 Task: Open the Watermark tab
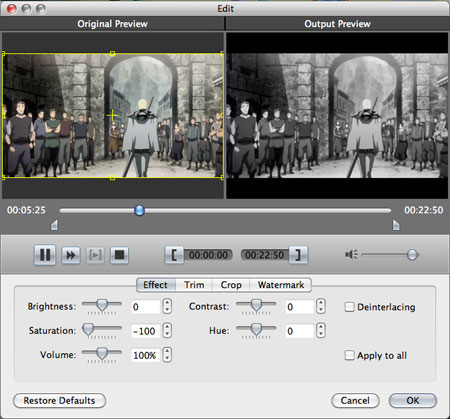coord(281,285)
